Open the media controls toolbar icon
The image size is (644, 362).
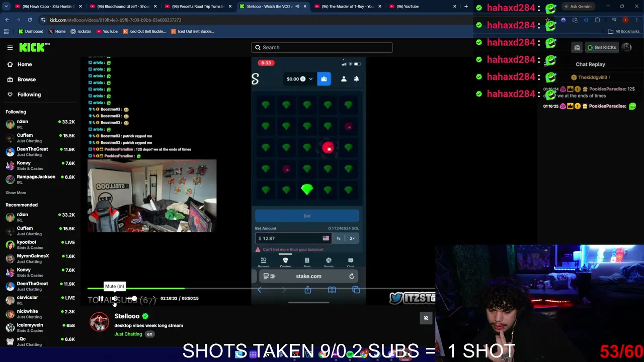tap(613, 20)
